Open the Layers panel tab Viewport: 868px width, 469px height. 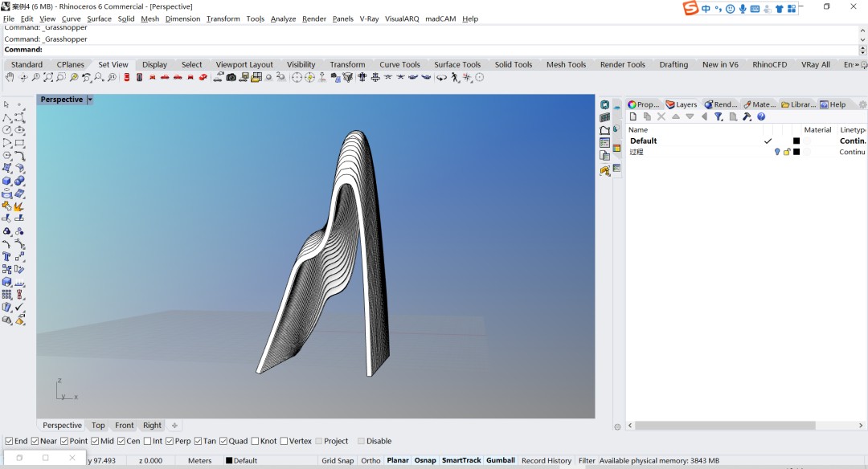(682, 104)
